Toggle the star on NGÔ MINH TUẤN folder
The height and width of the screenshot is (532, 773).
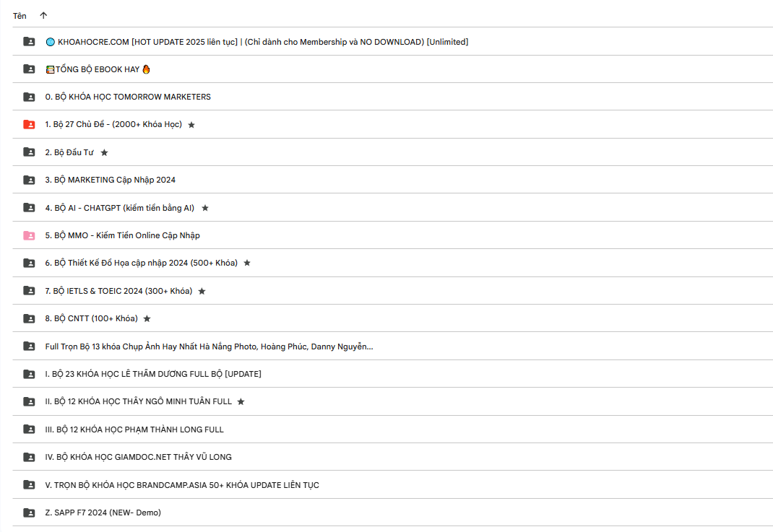pos(241,401)
